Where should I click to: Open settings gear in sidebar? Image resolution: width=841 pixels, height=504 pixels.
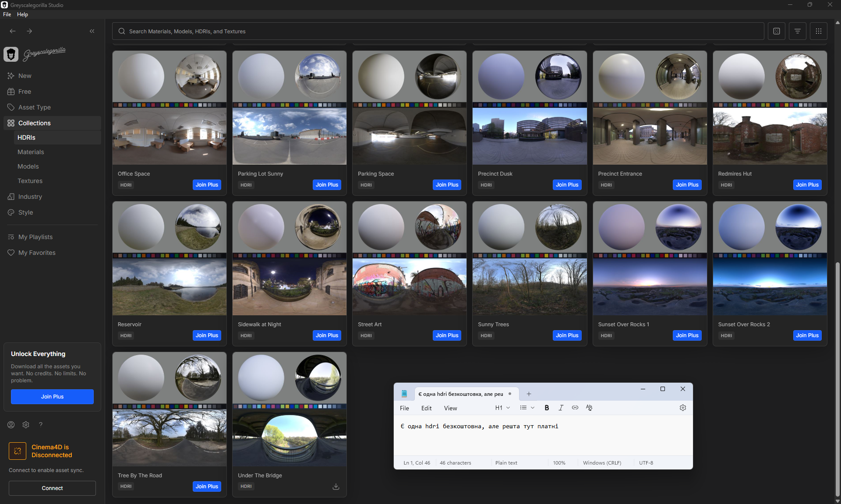click(26, 424)
